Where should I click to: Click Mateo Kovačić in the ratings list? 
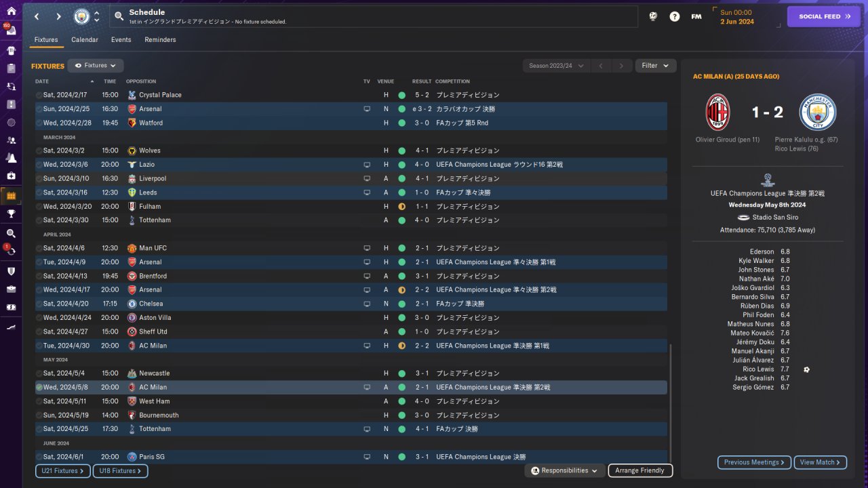click(x=752, y=333)
